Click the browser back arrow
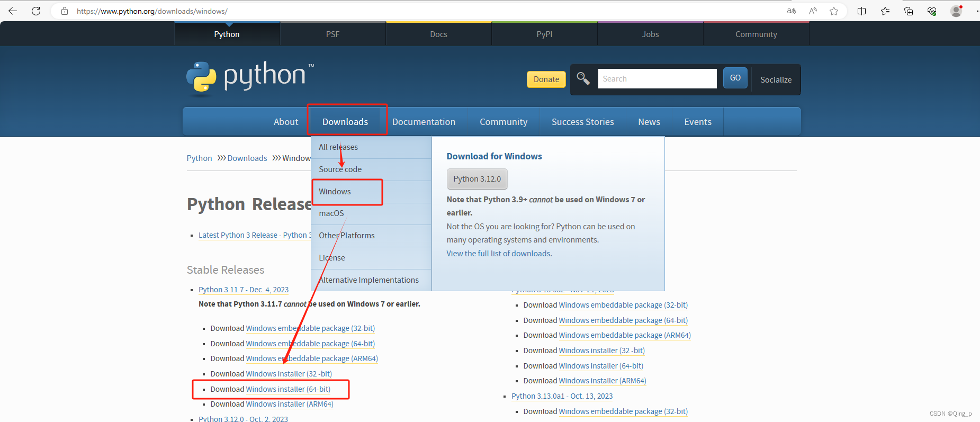Image resolution: width=980 pixels, height=422 pixels. coord(13,11)
